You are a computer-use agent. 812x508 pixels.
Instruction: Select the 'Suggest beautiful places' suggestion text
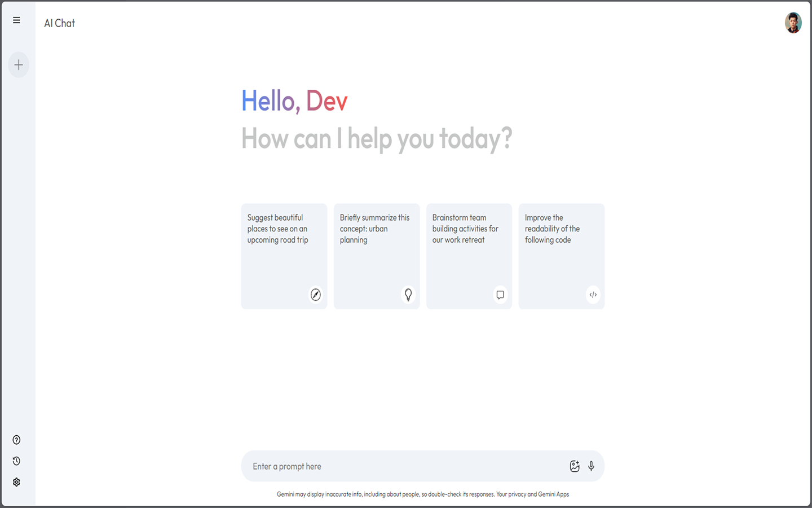point(277,229)
